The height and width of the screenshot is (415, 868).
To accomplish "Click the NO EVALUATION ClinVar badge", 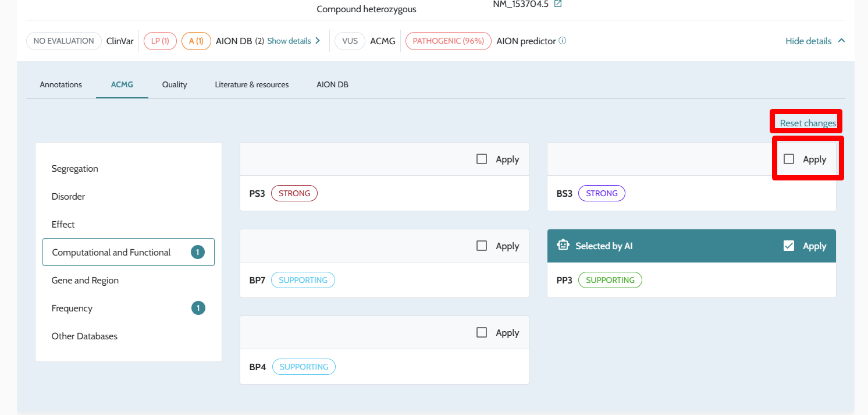I will [63, 41].
